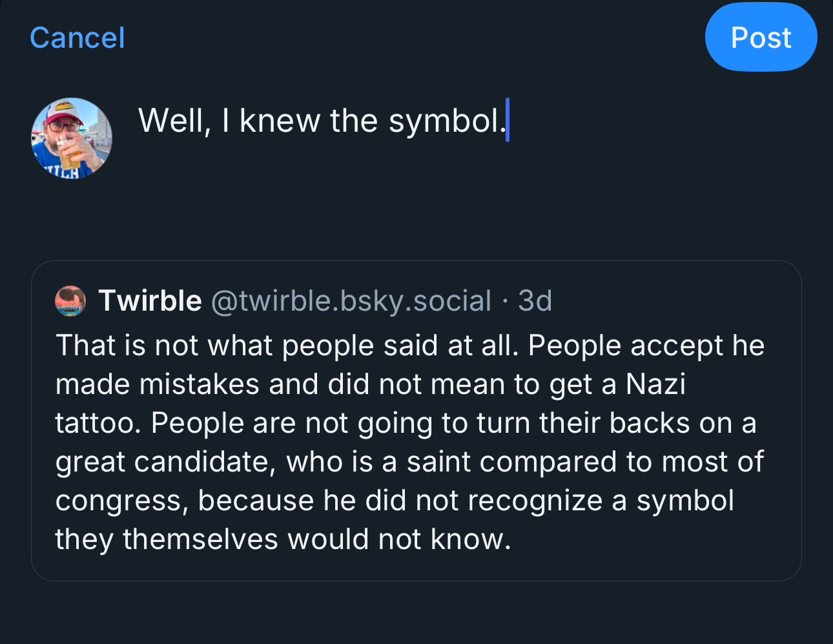This screenshot has width=833, height=644.
Task: Click the @twirble.bsky.social handle
Action: point(351,301)
